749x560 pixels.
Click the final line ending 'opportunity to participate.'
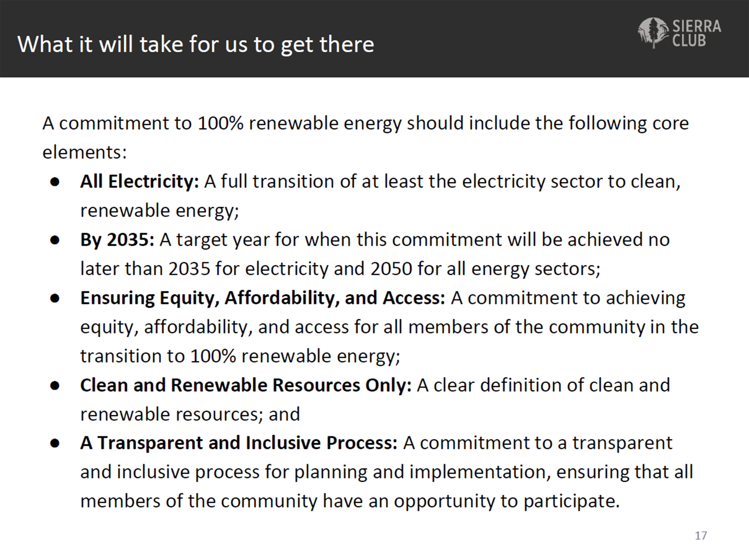(350, 501)
